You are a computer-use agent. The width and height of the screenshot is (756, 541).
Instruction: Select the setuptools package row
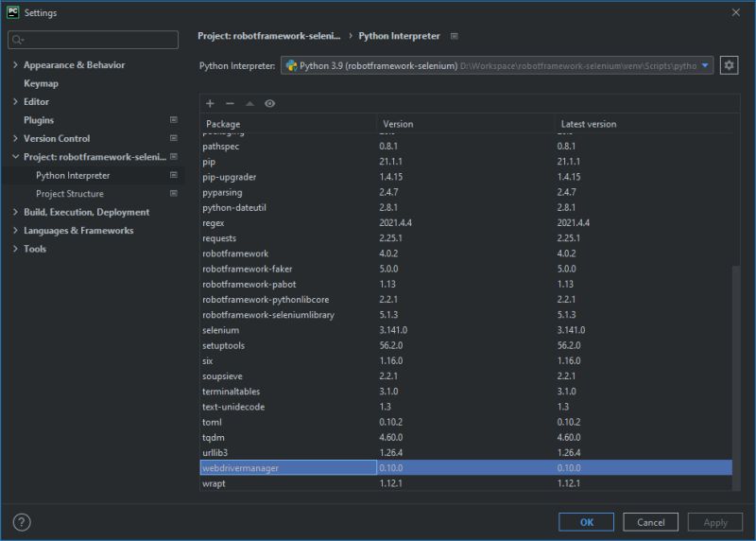coord(466,345)
